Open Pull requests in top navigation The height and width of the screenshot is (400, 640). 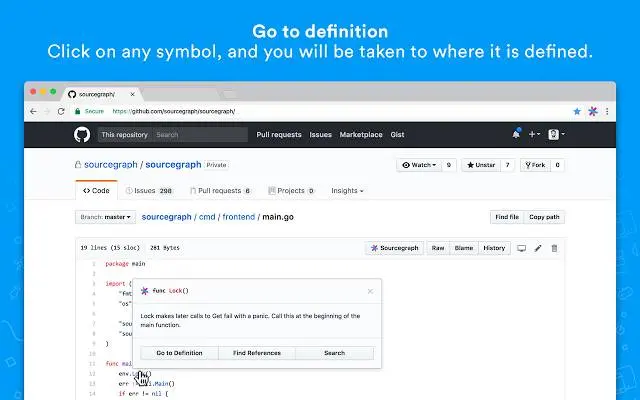279,134
